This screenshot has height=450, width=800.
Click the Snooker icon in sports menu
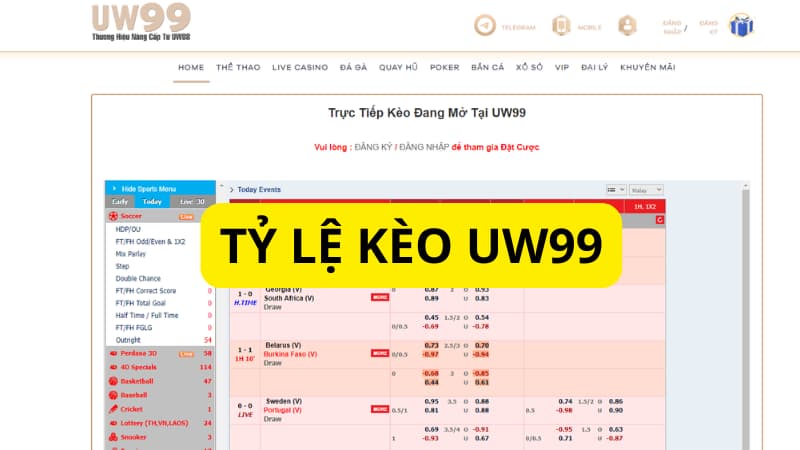click(113, 437)
